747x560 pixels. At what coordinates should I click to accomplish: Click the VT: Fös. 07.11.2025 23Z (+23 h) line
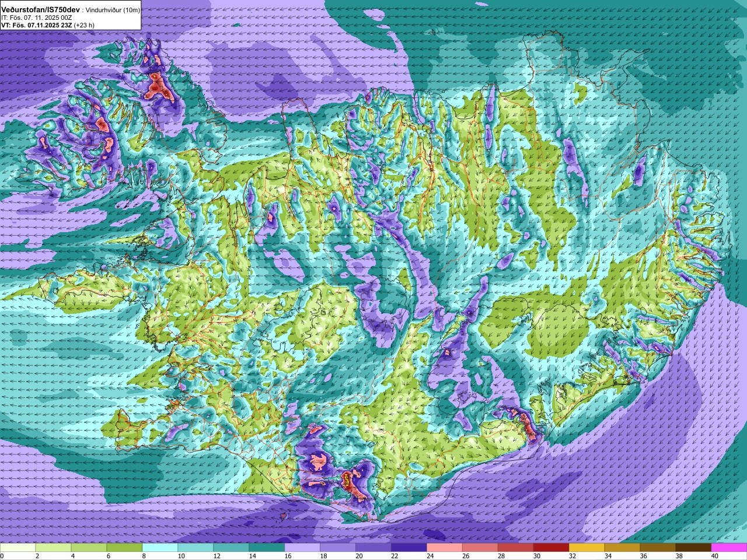(x=48, y=25)
